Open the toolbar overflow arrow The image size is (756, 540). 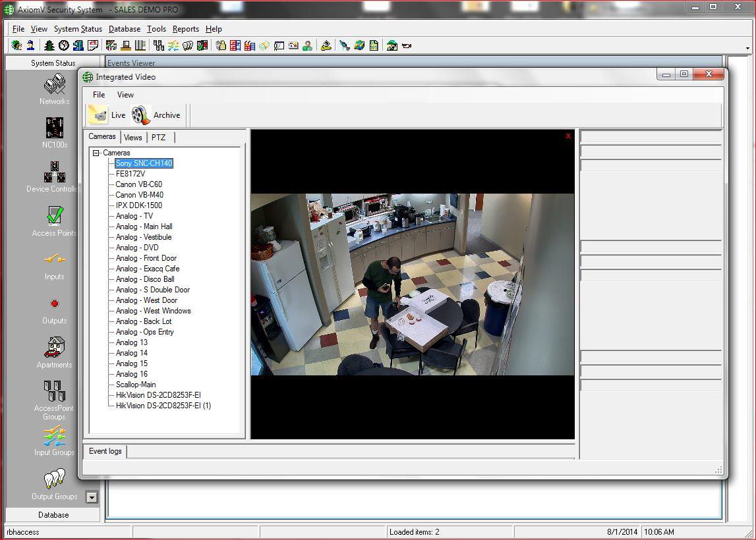tap(747, 47)
